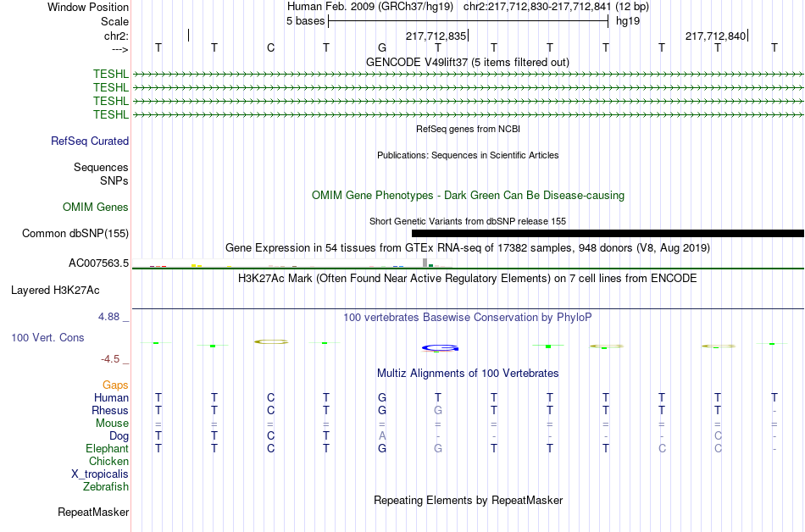Click the Scale label in ruler

point(115,21)
